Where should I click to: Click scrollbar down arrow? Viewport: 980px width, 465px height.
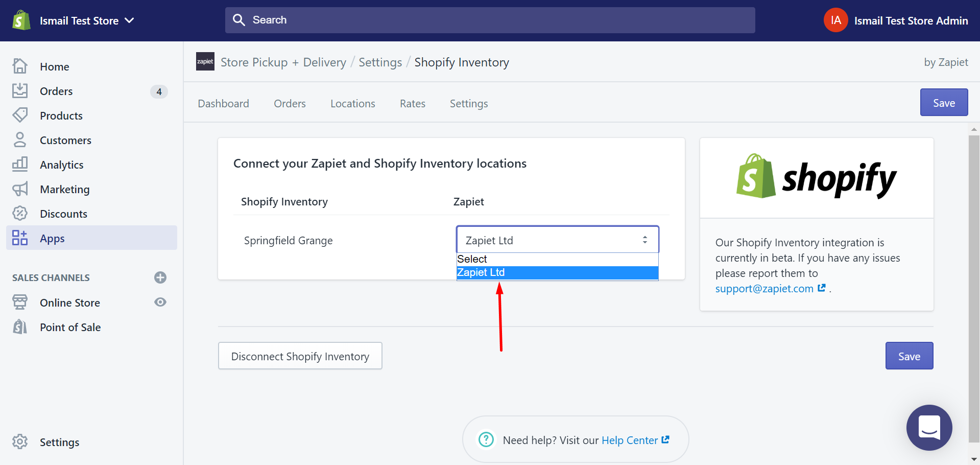(x=974, y=459)
